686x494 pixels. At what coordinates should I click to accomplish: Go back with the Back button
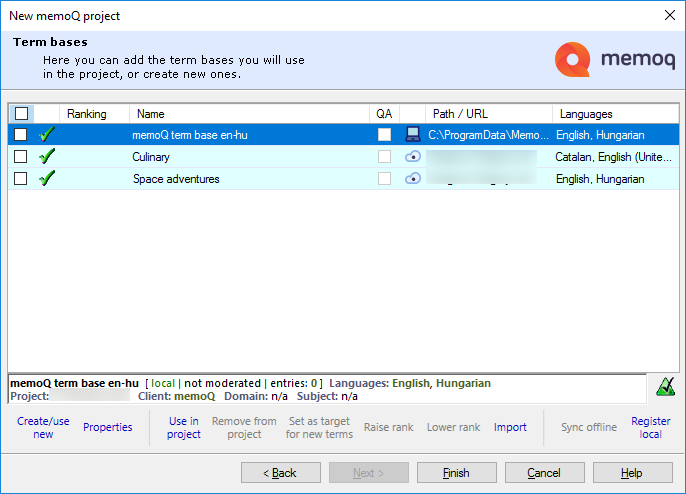pos(281,473)
